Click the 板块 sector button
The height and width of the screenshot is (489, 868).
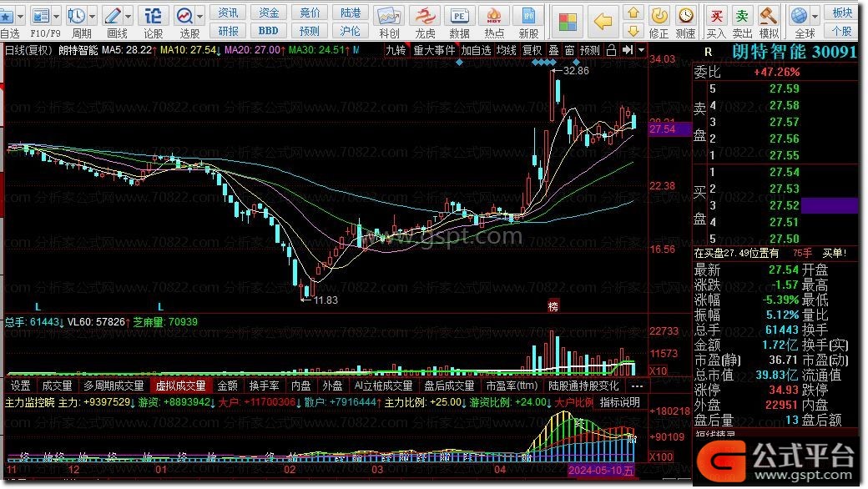point(842,13)
